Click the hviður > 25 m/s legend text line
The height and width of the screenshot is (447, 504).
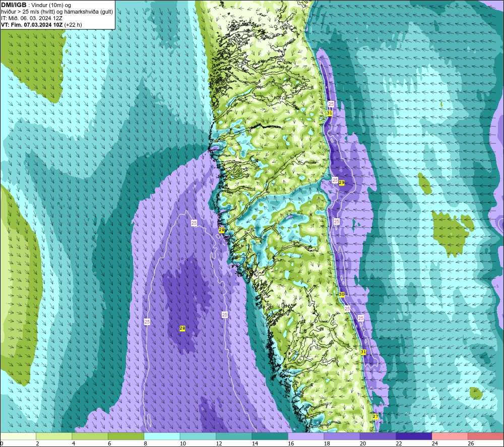[x=57, y=12]
